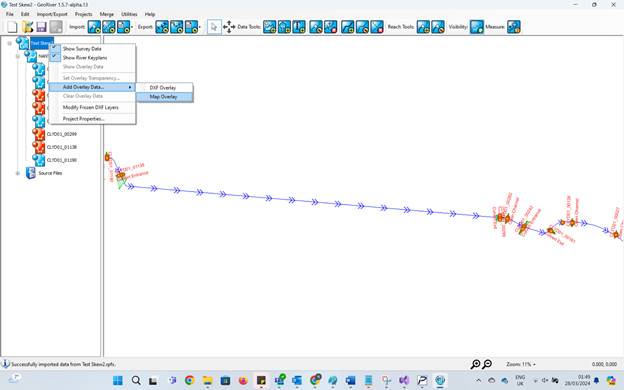Open the Help menu
The image size is (624, 390).
click(x=150, y=14)
